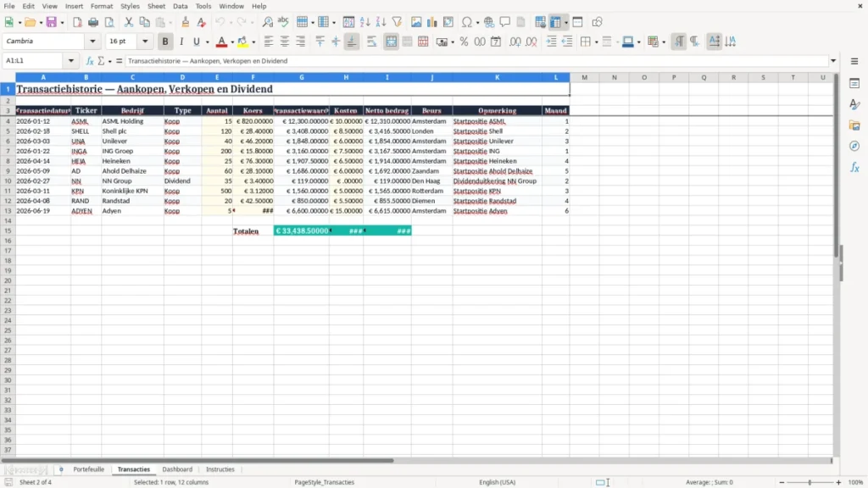This screenshot has width=868, height=488.
Task: Switch to Portefeuille sheet tab
Action: 88,469
